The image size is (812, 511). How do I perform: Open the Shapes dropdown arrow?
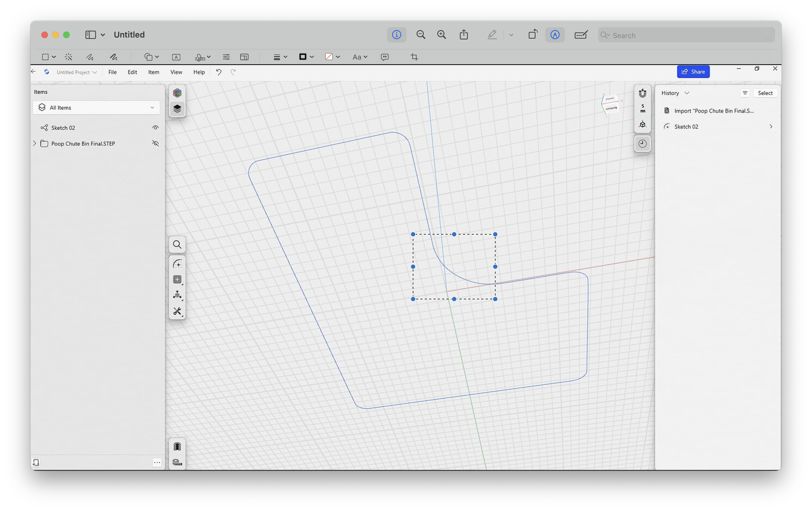pos(157,57)
